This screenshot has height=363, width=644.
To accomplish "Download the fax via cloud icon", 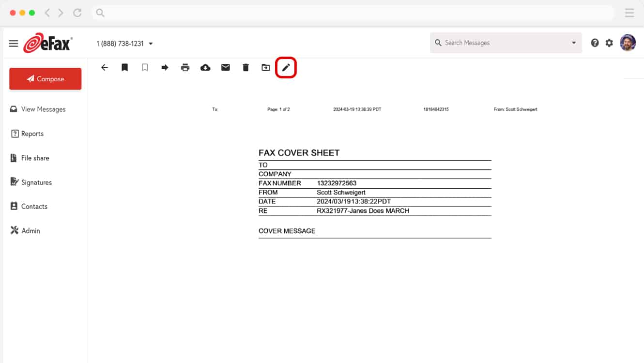I will [205, 67].
